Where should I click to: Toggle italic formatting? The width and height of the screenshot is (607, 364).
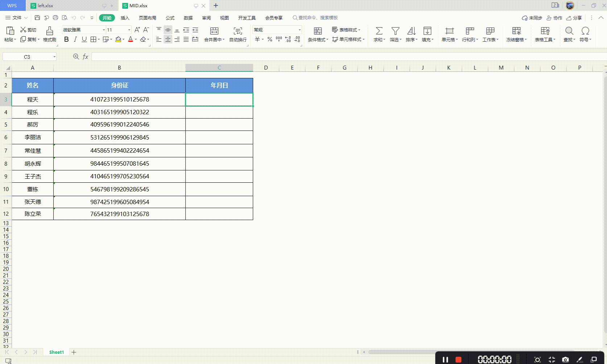[x=75, y=40]
